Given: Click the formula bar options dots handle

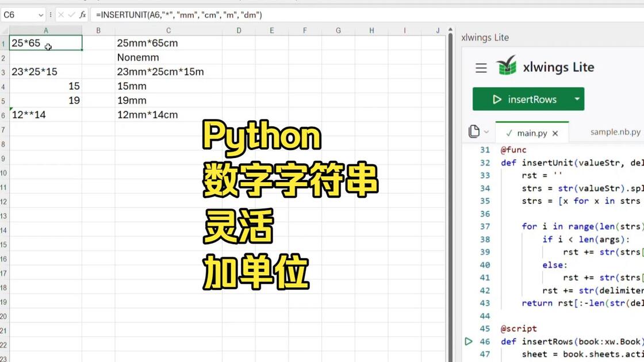Looking at the screenshot, I should [51, 15].
